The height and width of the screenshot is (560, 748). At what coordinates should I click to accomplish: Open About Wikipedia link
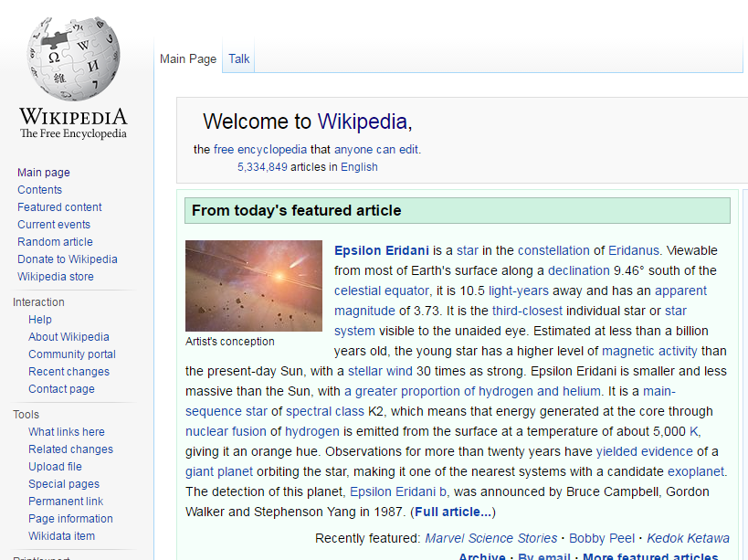coord(68,337)
